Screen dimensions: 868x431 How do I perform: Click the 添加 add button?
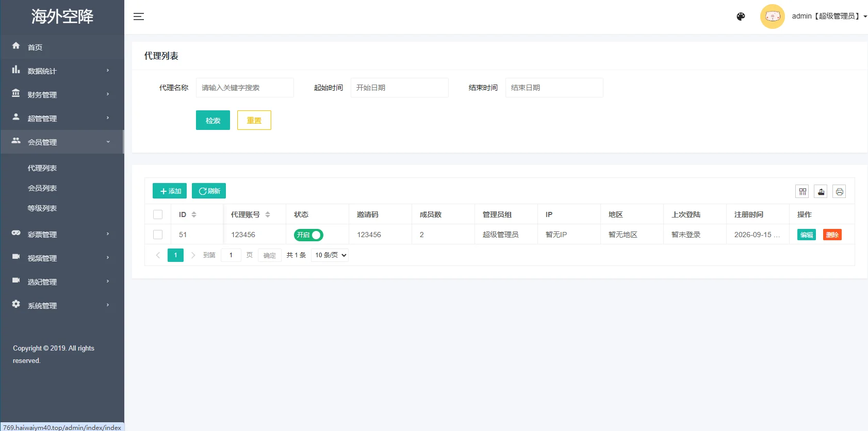[x=170, y=191]
